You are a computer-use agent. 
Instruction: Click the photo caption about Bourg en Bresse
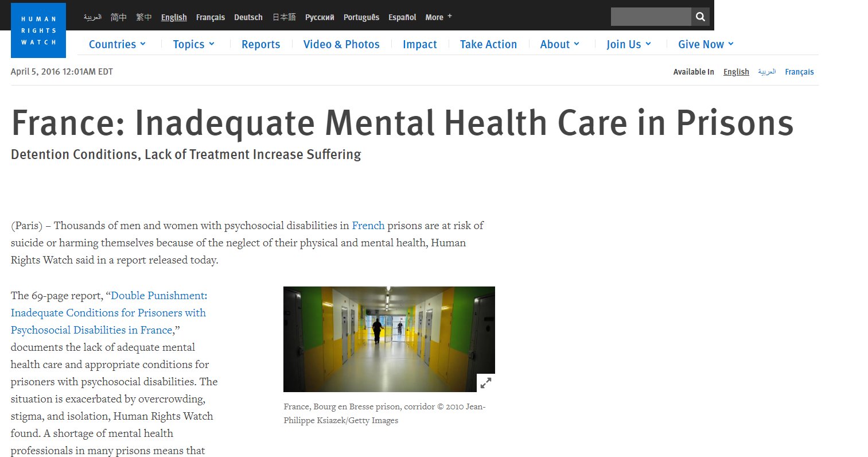384,413
